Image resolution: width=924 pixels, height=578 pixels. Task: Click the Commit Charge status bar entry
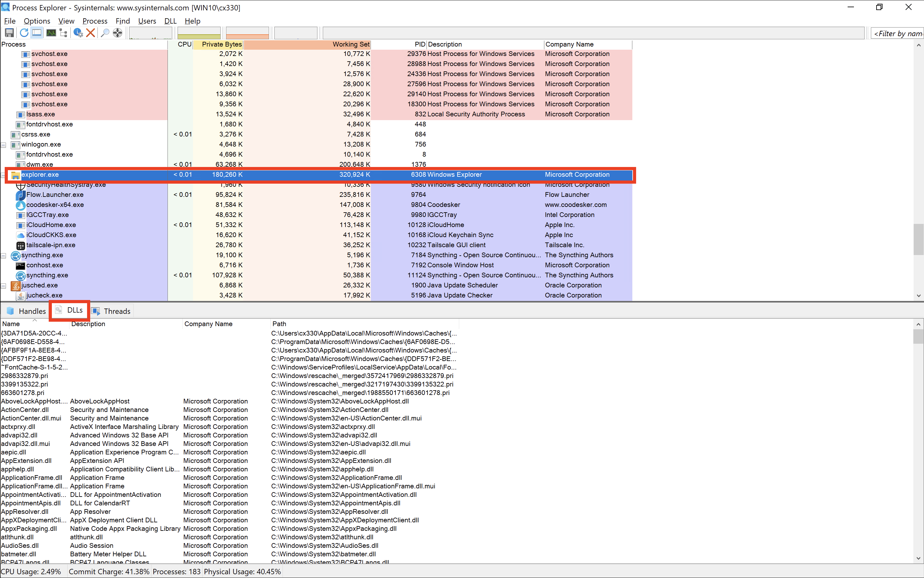click(x=109, y=572)
